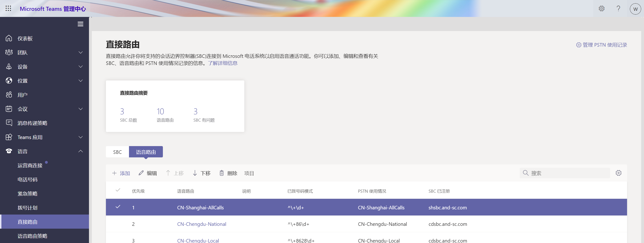Click the down arrow 下移 icon
The width and height of the screenshot is (644, 243).
195,173
